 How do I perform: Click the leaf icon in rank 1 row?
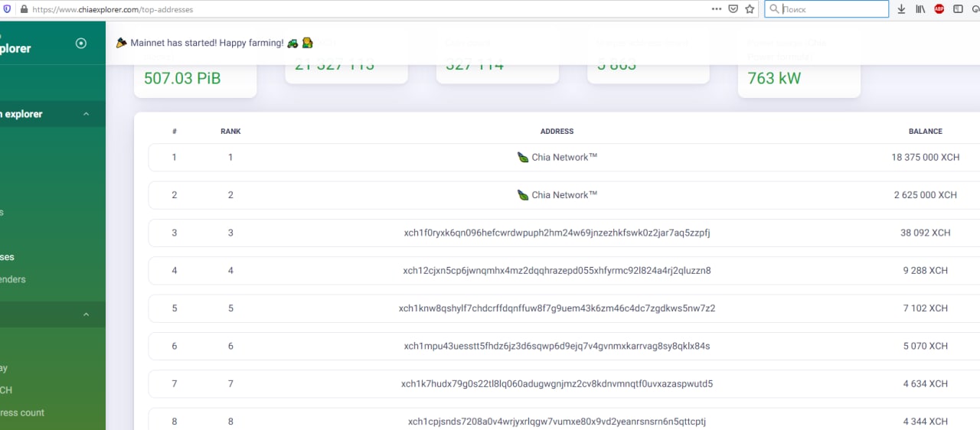[523, 157]
